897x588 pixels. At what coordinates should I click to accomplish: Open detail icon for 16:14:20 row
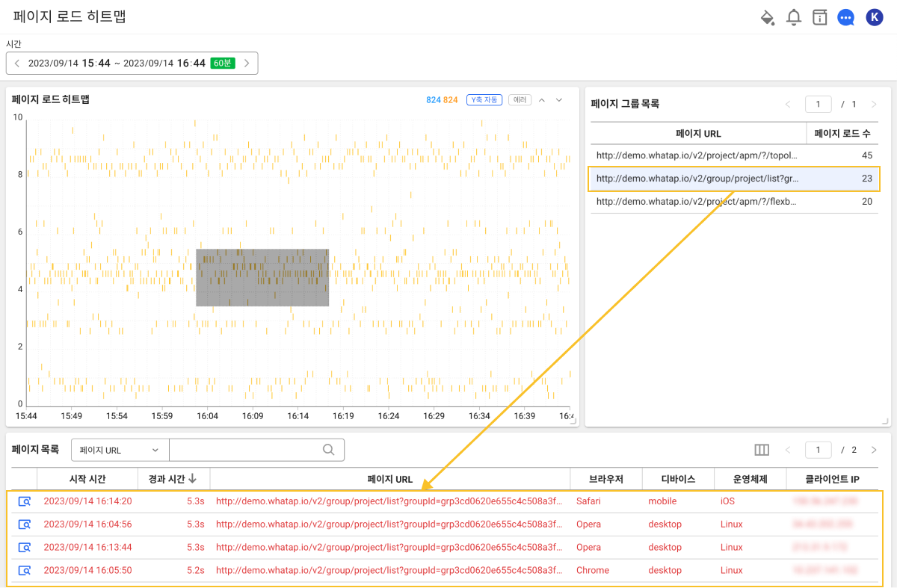(x=24, y=501)
